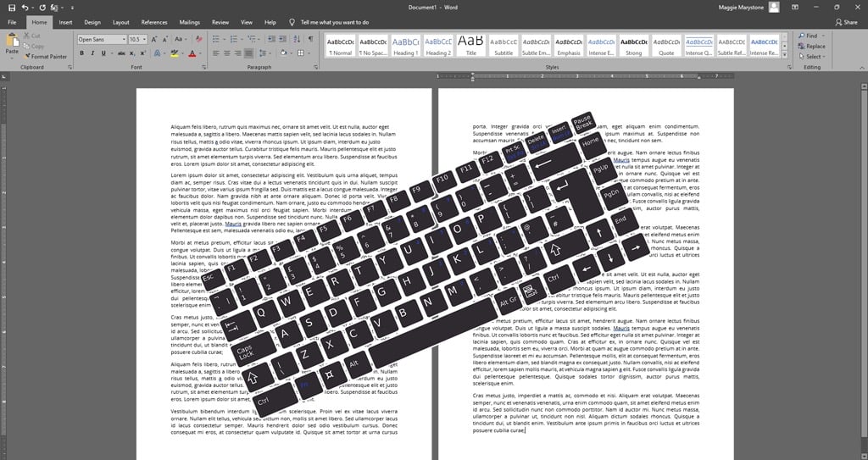
Task: Open the Paragraph dialog launcher
Action: pyautogui.click(x=316, y=67)
